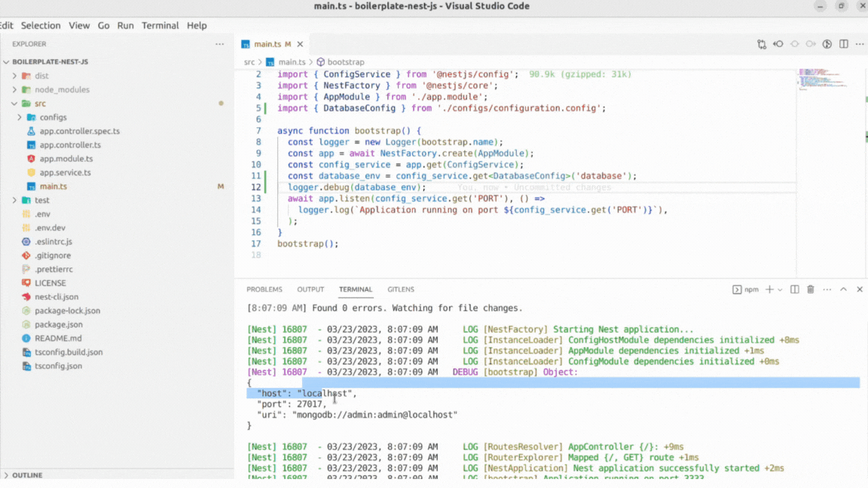Viewport: 868px width, 488px height.
Task: Open app.service.ts file
Action: 65,172
